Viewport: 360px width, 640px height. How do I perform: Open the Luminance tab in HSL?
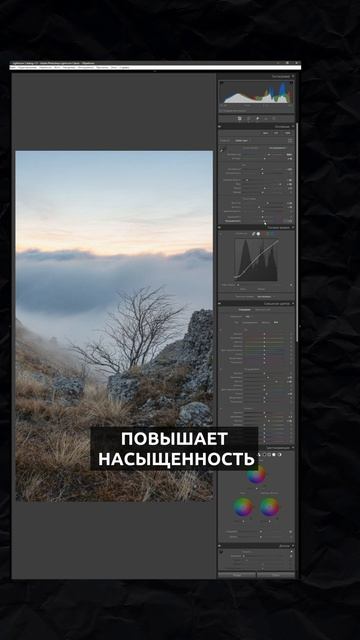pos(265,322)
